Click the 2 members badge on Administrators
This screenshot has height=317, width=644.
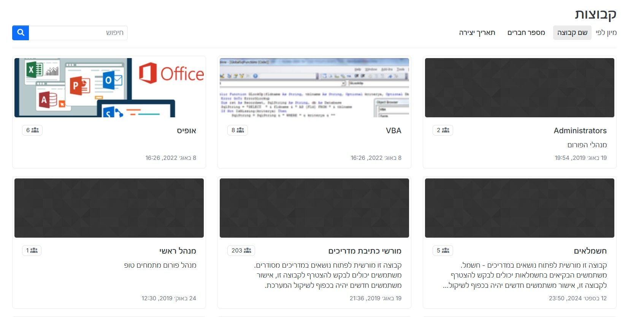(443, 130)
